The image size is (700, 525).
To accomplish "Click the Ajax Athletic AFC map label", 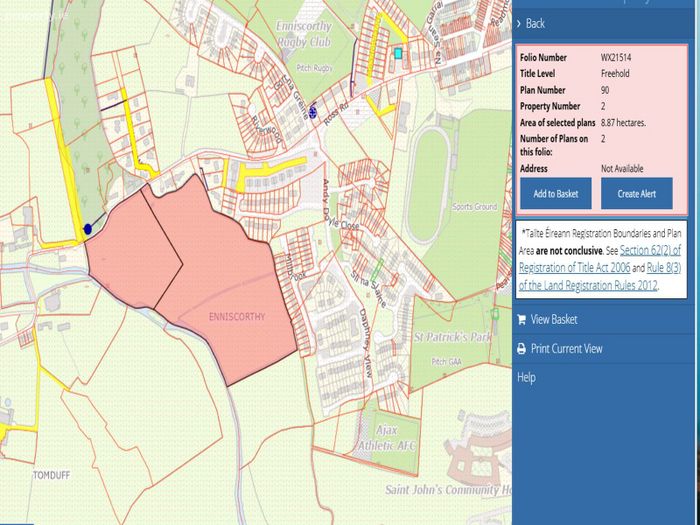I will point(387,438).
